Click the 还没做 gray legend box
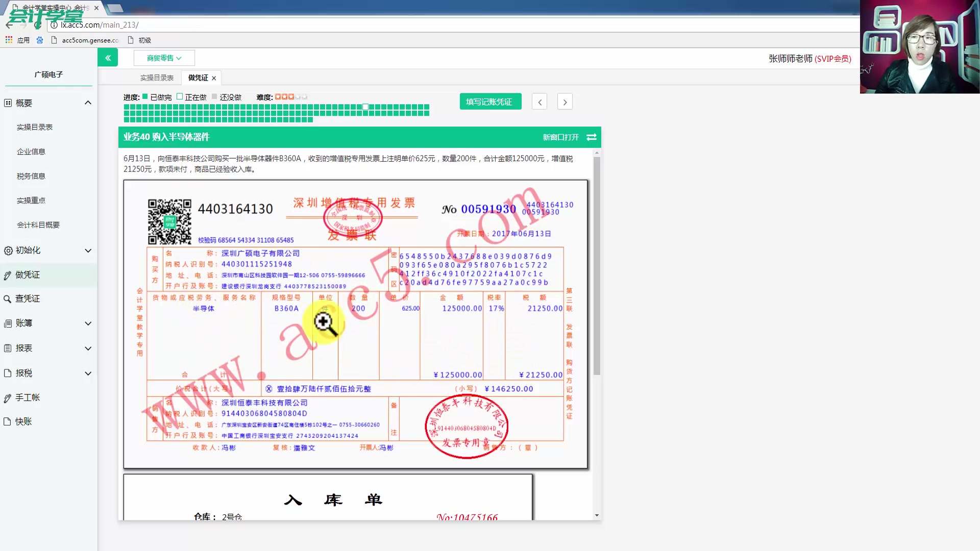The height and width of the screenshot is (551, 980). click(214, 96)
